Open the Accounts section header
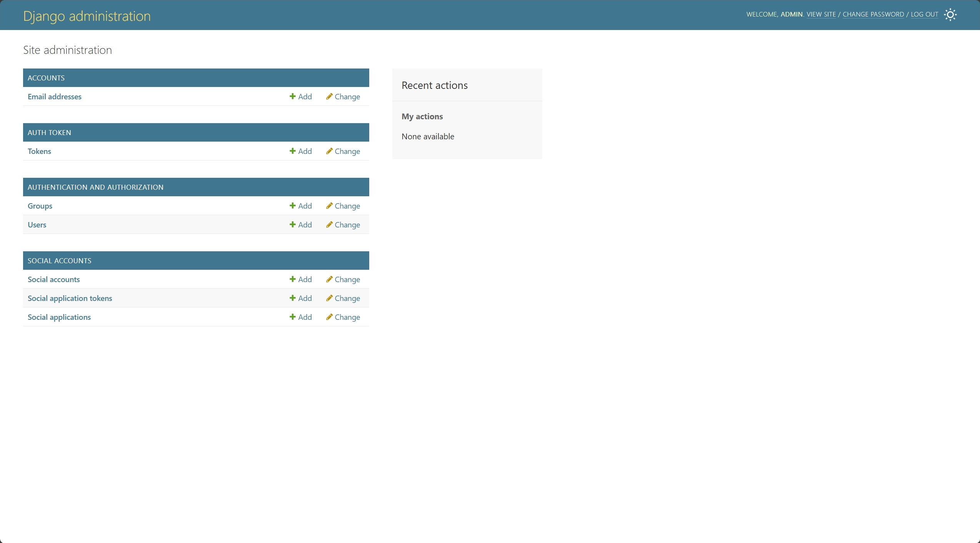The width and height of the screenshot is (980, 543). 46,78
